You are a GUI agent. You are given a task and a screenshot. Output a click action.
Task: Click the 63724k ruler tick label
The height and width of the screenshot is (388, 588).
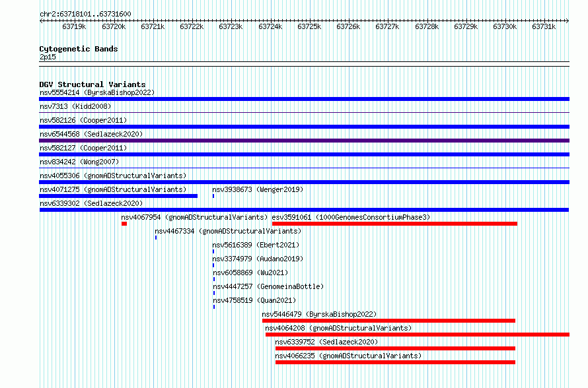[270, 26]
